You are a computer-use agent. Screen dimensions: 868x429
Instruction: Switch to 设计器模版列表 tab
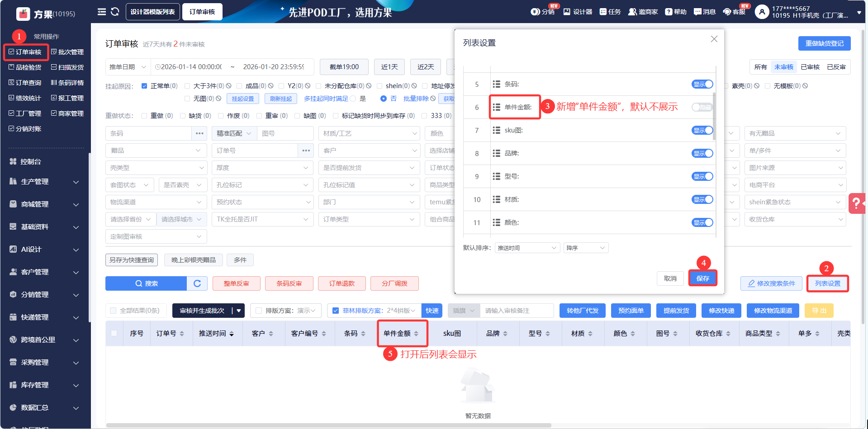153,12
